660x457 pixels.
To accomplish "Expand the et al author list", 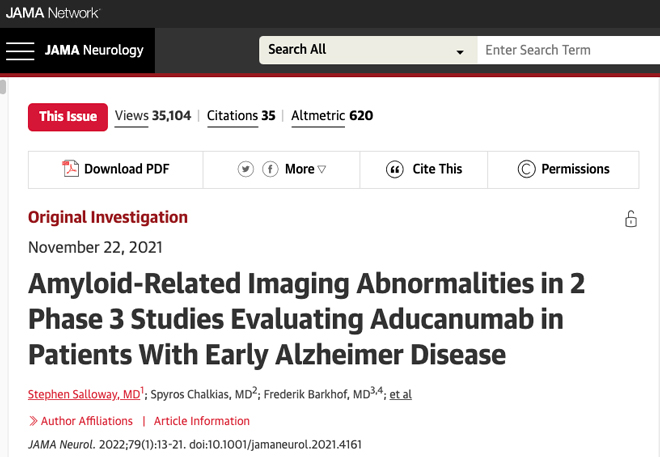I will pos(401,394).
